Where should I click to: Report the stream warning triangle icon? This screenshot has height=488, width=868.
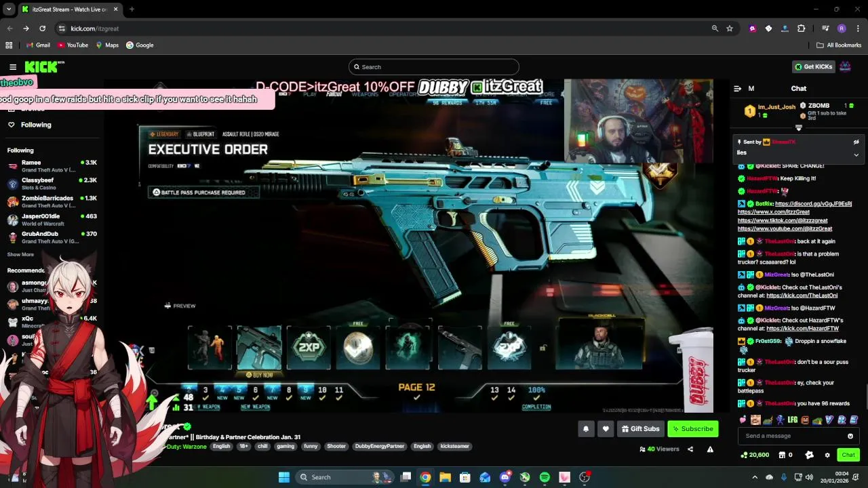point(710,449)
